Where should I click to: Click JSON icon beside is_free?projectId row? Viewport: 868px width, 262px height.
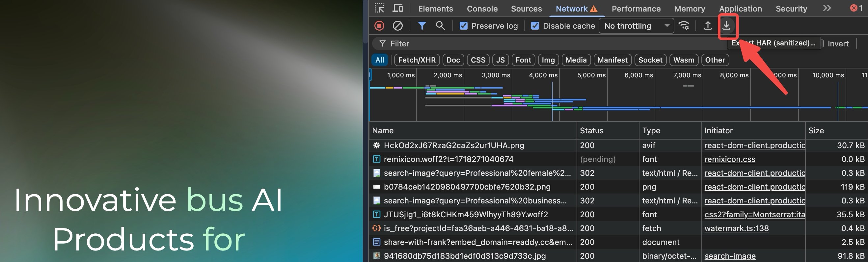pyautogui.click(x=377, y=228)
